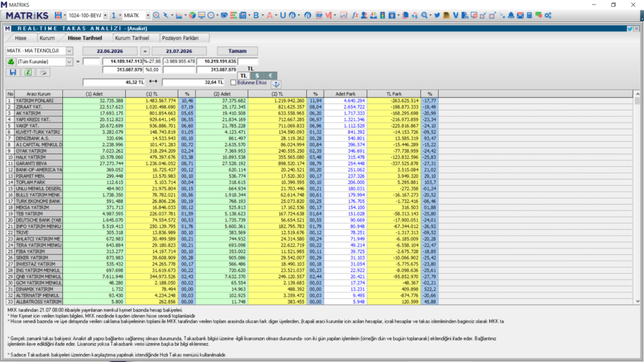Click the traffic light icon in the toolbar
Screen dimensions: 644x362
382,15
